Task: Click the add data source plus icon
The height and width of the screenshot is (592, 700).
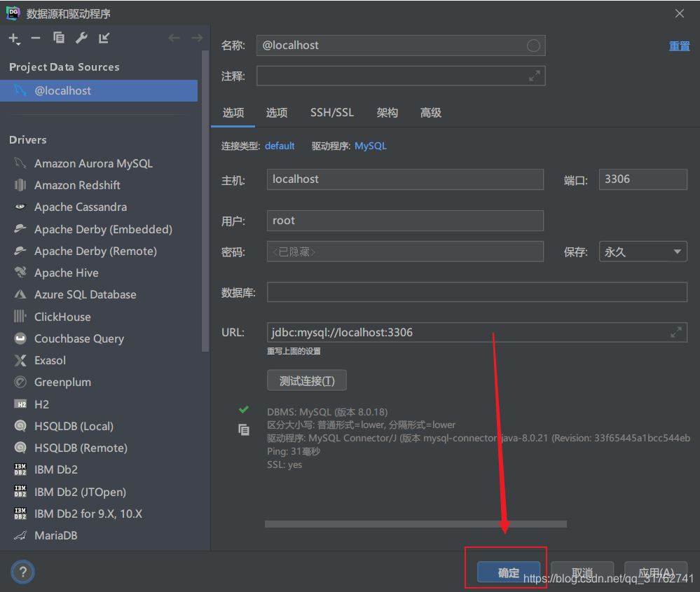Action: [14, 39]
